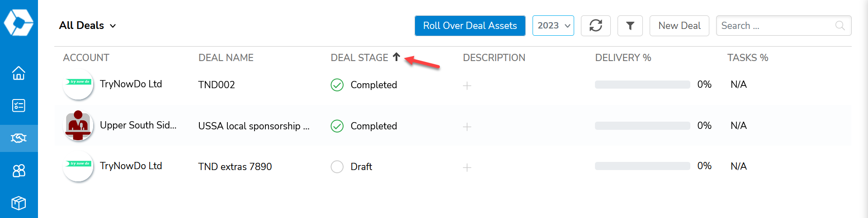Open the cube Inventory sidebar icon
This screenshot has width=868, height=218.
[19, 203]
